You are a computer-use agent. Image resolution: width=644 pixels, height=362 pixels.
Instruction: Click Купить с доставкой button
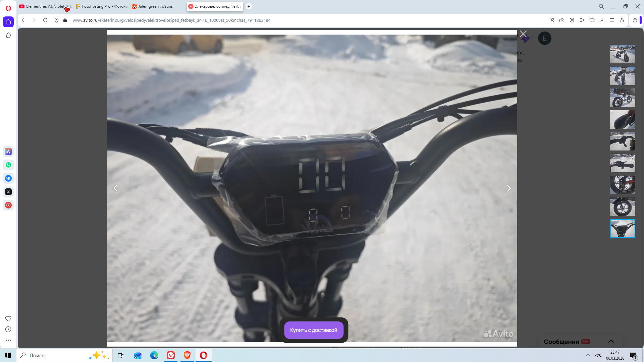tap(314, 330)
